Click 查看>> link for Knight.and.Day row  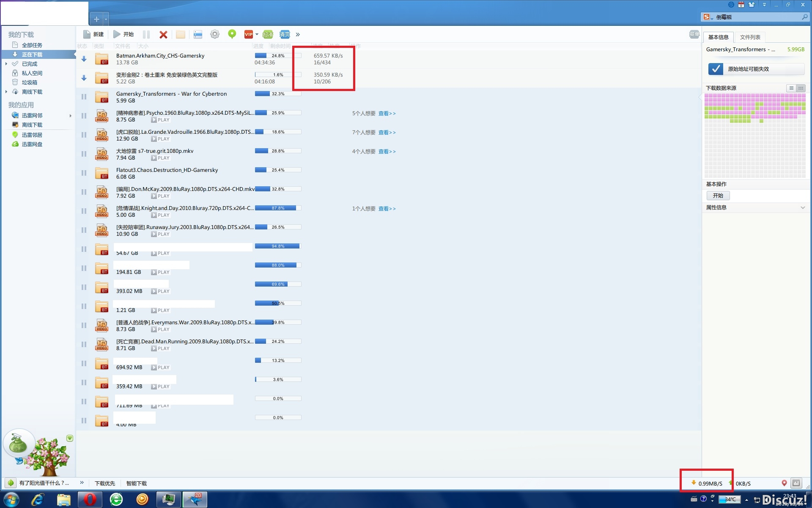click(x=387, y=209)
